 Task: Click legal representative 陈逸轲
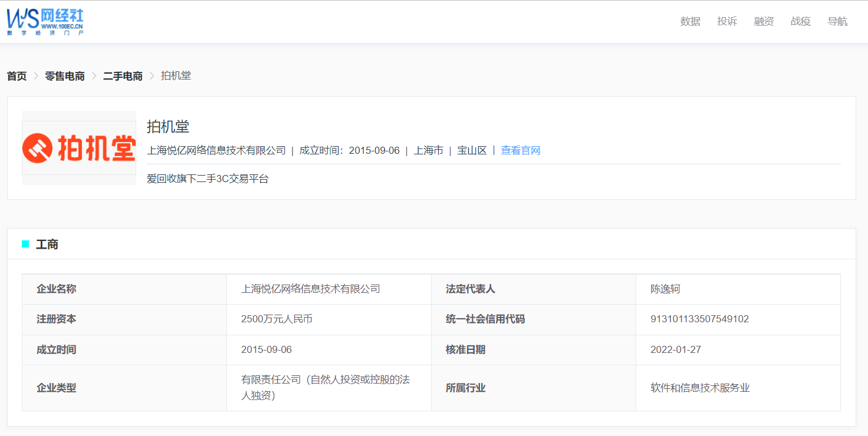pyautogui.click(x=665, y=289)
